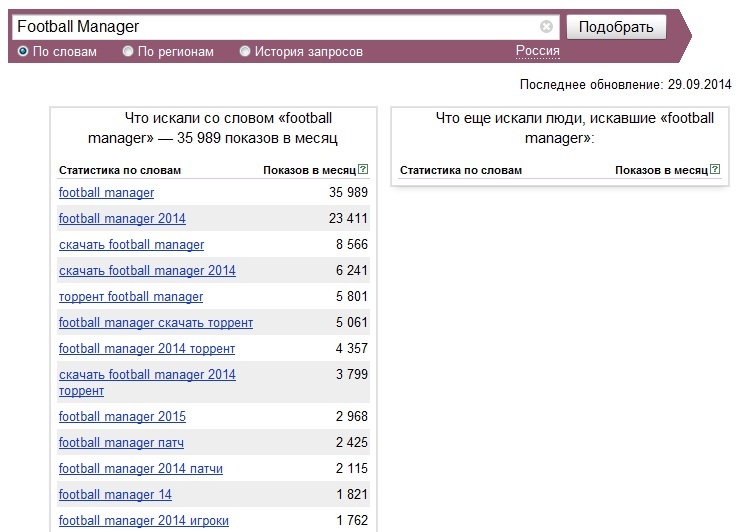Click the value '2 115' in the table
The width and height of the screenshot is (738, 532).
[x=352, y=468]
